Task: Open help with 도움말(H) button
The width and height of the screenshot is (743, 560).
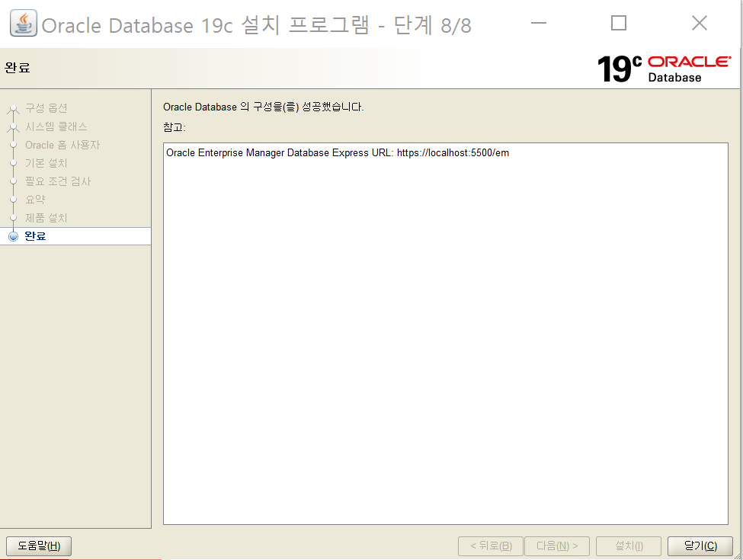Action: 39,546
